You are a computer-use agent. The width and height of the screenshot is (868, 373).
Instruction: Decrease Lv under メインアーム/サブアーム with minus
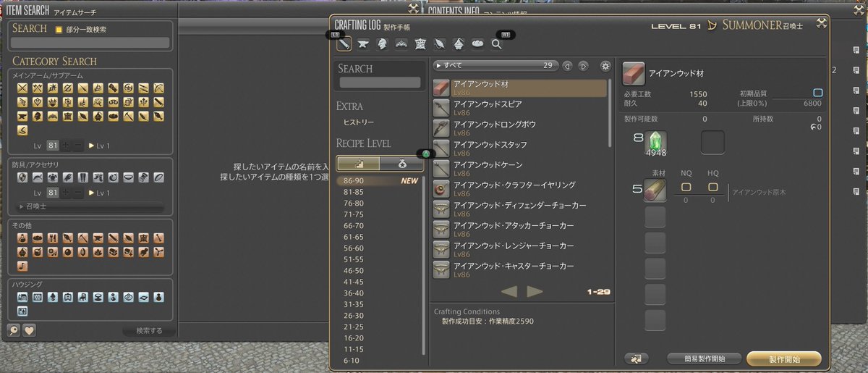tap(78, 146)
